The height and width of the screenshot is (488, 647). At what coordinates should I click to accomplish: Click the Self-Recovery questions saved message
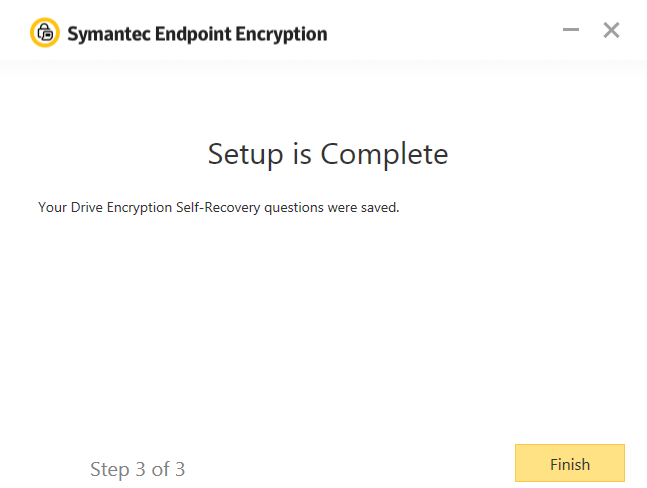tap(218, 208)
